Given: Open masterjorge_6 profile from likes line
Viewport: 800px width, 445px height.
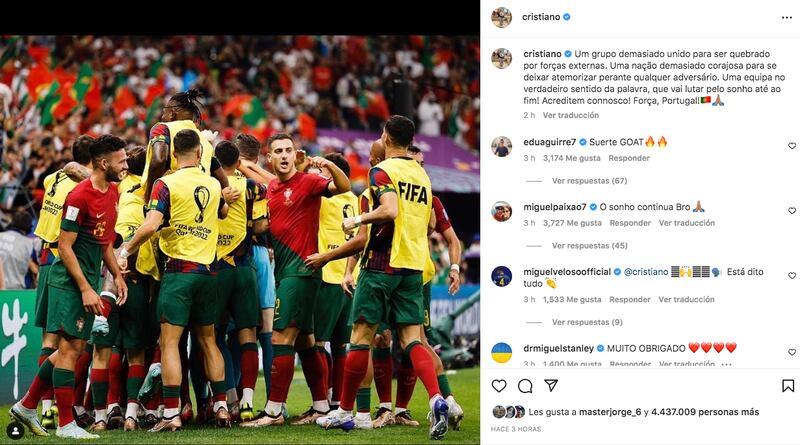Looking at the screenshot, I should coord(610,412).
